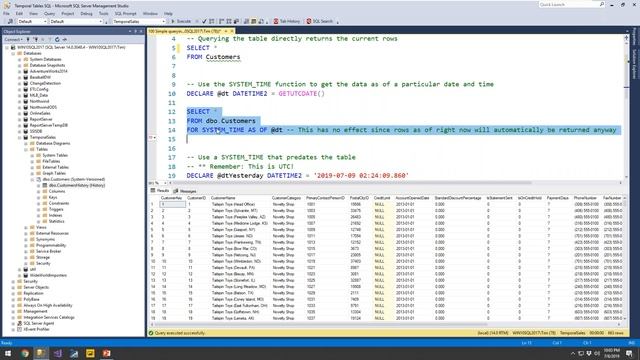640x360 pixels.
Task: Expand the Views folder node
Action: 26,227
